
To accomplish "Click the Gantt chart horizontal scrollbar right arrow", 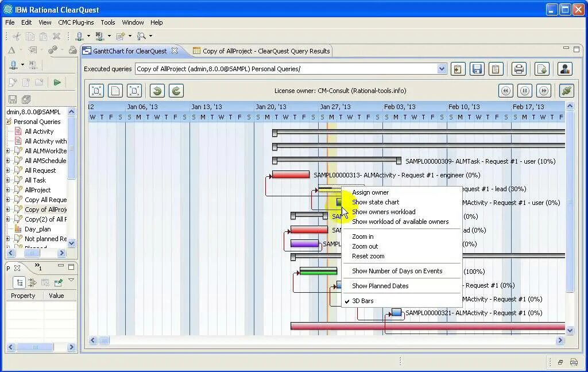I will tap(560, 340).
